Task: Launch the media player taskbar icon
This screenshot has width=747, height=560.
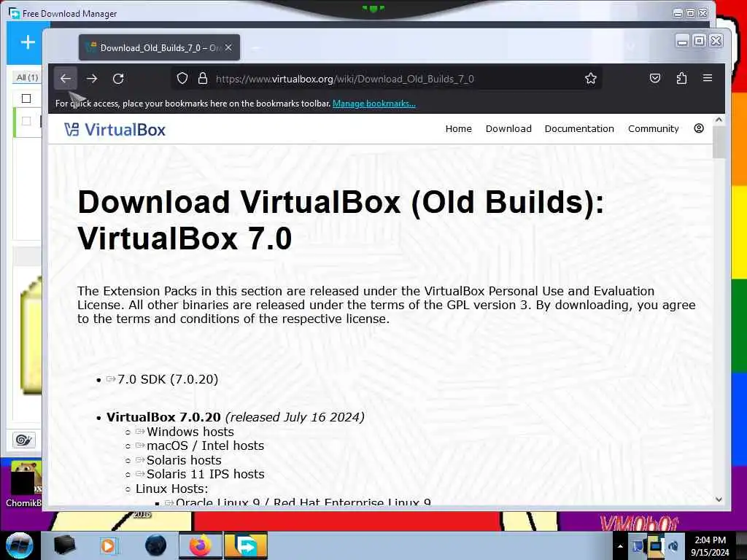Action: 108,545
